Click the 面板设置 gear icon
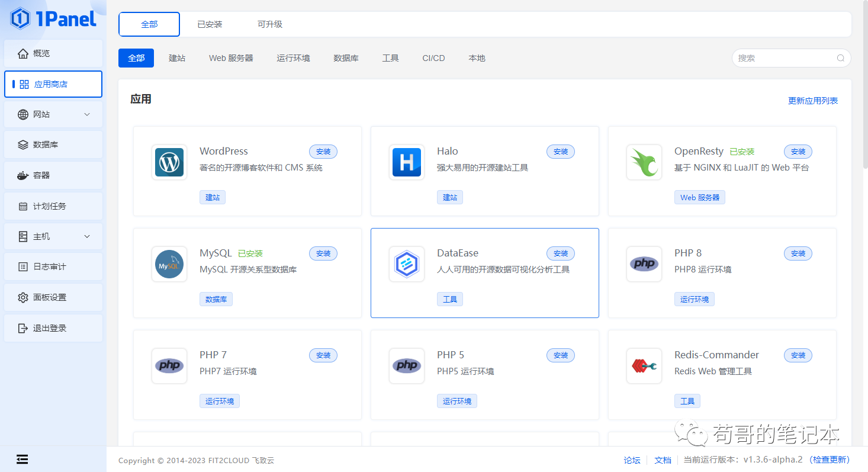Screen dimensions: 868x472 23,297
